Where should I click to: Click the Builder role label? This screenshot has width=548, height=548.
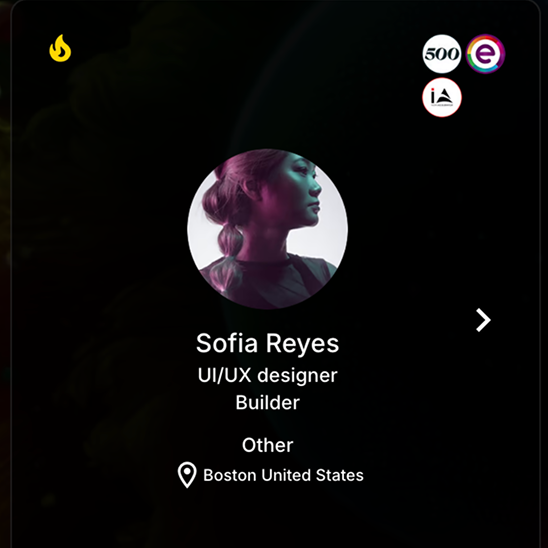coord(267,403)
